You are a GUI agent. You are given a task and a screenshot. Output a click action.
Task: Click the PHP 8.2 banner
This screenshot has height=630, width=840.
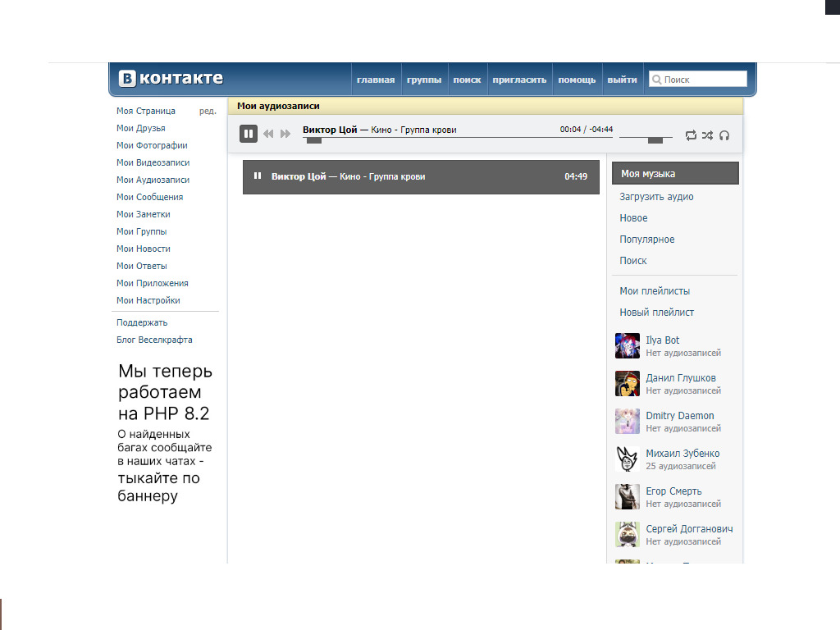coord(165,433)
